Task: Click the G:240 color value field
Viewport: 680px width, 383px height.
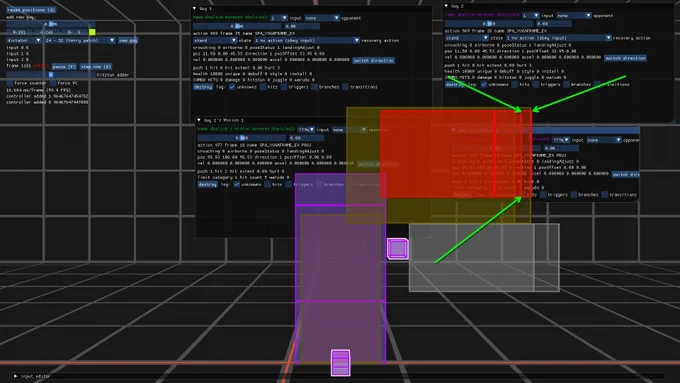Action: [x=46, y=32]
